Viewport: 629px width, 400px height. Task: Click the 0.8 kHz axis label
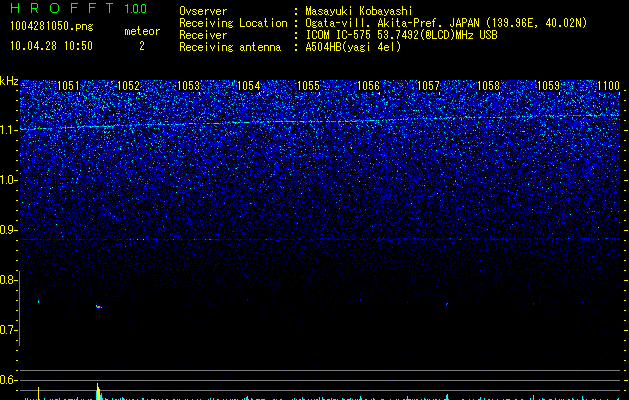(8, 280)
